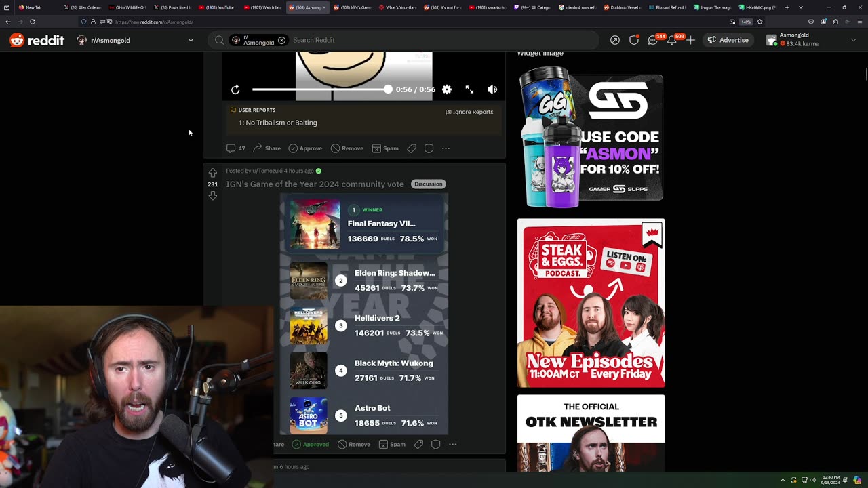868x488 pixels.
Task: Open the Reddit home logo
Action: click(37, 41)
